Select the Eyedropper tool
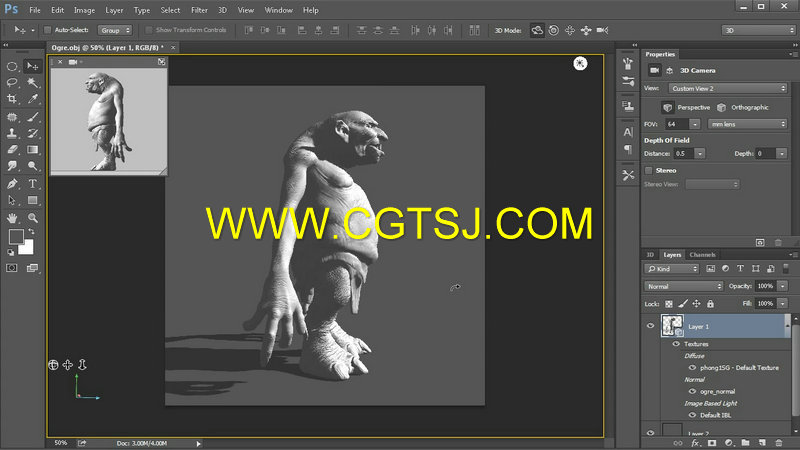The height and width of the screenshot is (450, 800). 32,99
